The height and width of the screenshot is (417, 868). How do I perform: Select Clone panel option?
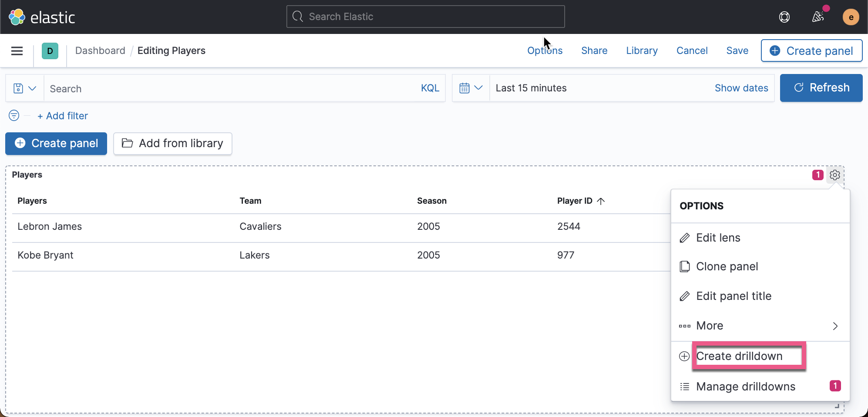click(760, 266)
